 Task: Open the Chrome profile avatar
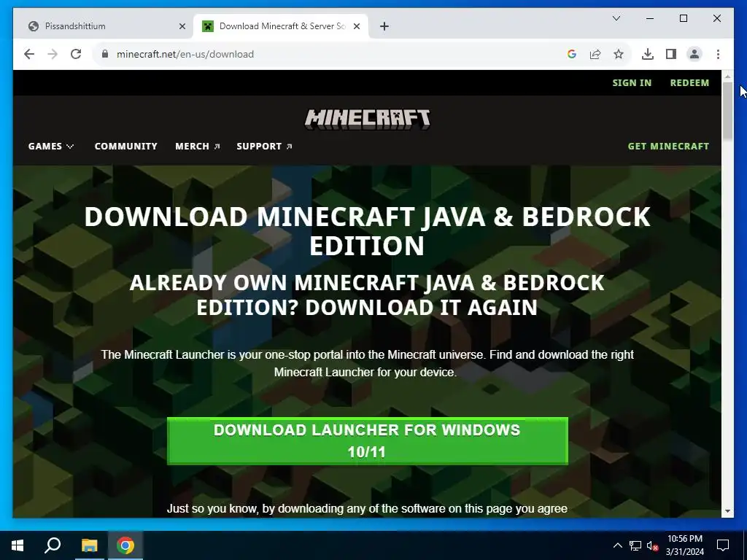coord(694,54)
